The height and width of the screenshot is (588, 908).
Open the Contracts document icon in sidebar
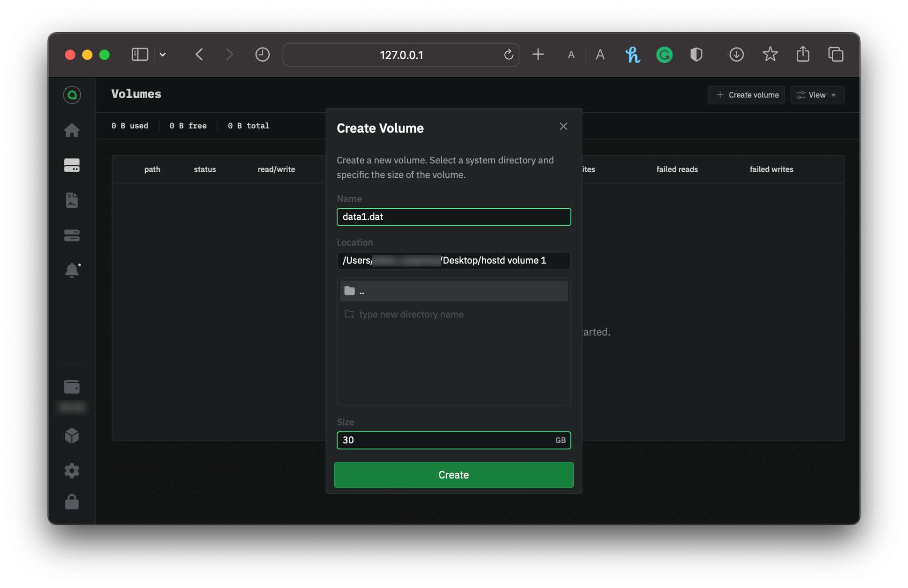pos(72,200)
